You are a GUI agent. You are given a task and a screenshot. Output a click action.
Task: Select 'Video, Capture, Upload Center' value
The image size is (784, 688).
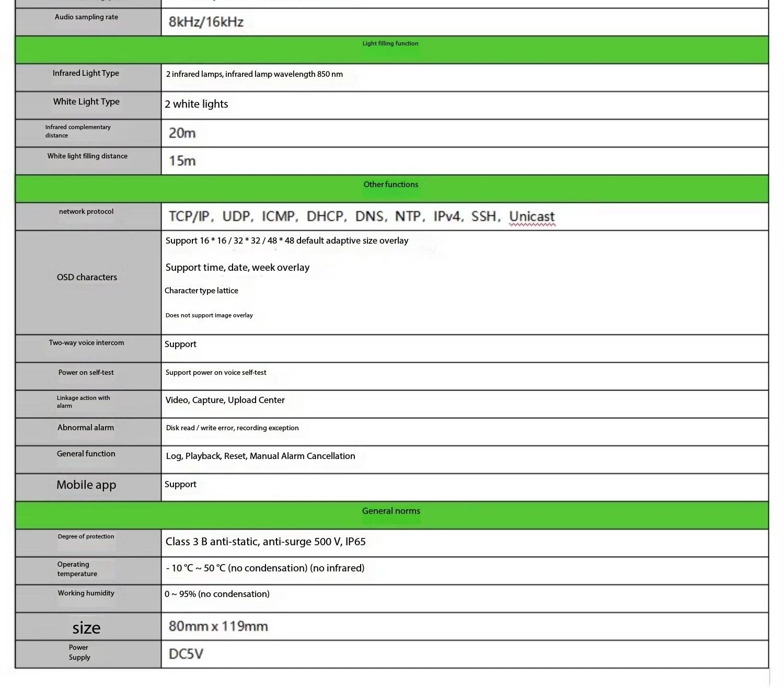click(225, 400)
